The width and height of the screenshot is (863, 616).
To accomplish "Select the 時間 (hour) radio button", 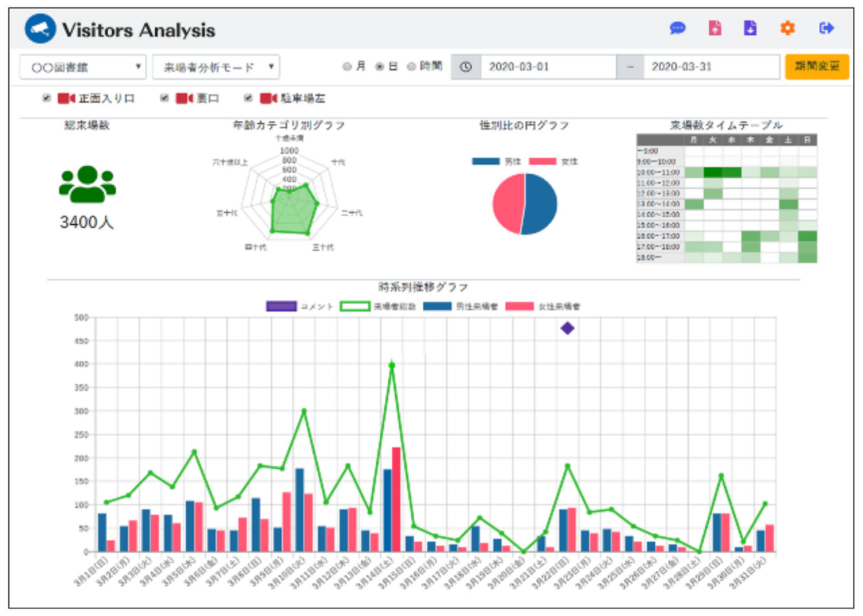I will [411, 67].
